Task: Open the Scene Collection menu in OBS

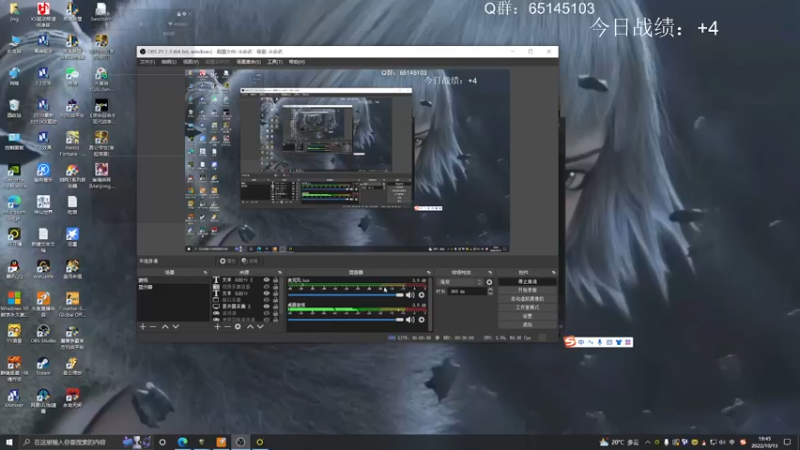Action: tap(248, 62)
